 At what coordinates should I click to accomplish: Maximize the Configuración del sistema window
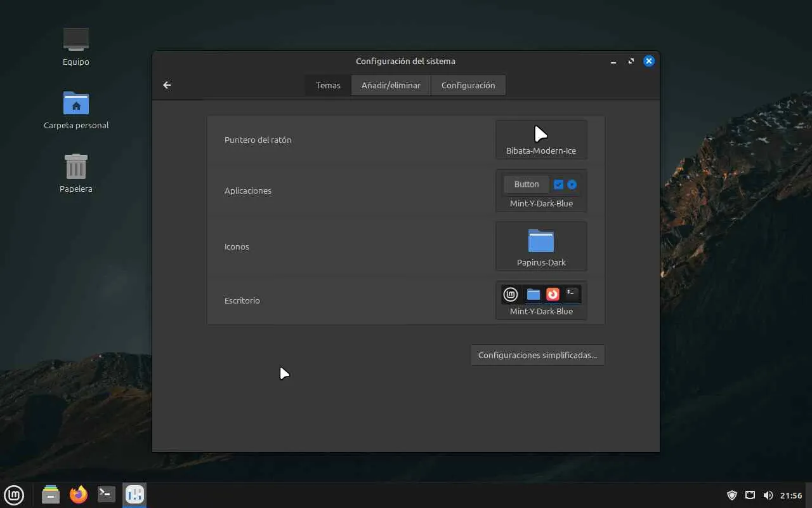coord(631,62)
